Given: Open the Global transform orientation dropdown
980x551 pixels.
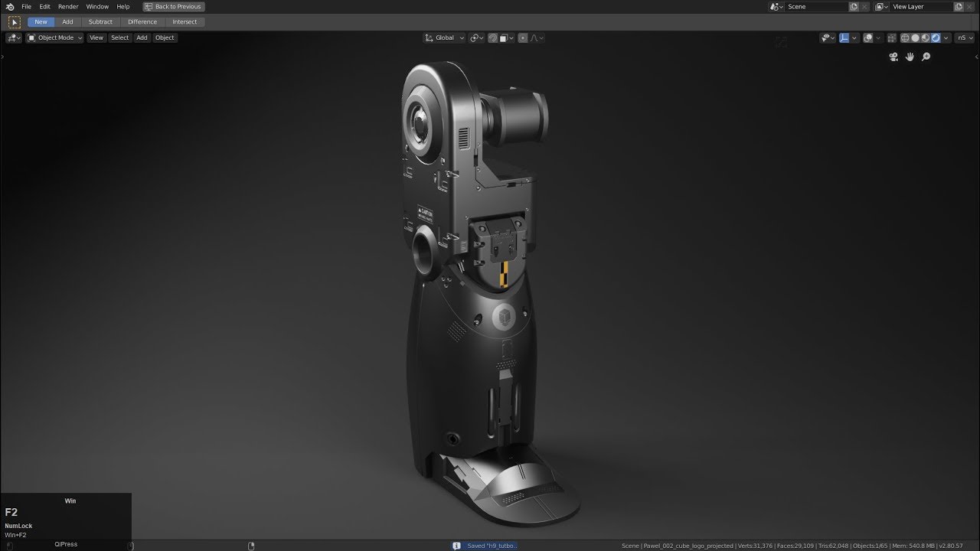Looking at the screenshot, I should (x=444, y=37).
